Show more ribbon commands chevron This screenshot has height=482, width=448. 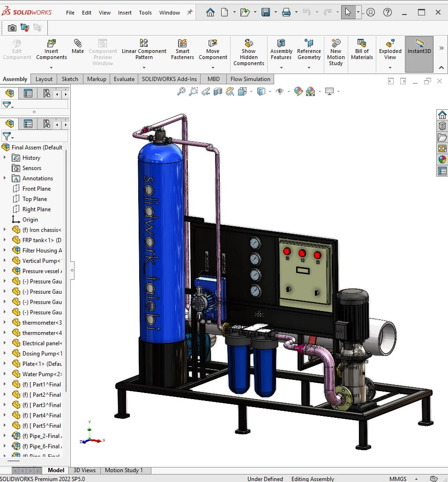pos(441,48)
